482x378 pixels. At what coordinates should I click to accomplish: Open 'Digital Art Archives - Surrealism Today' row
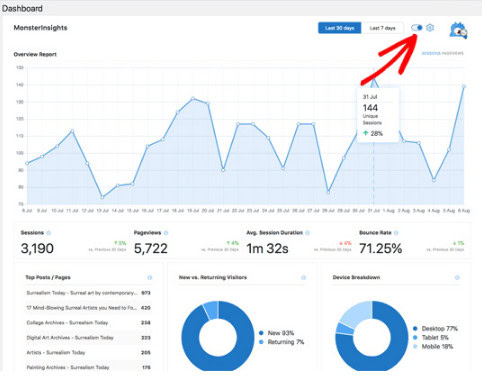(x=89, y=338)
